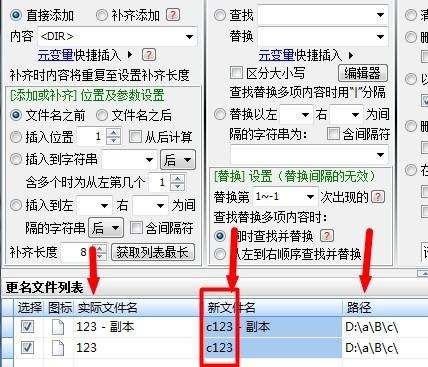Select 直接添加 radio button
Image resolution: width=428 pixels, height=367 pixels.
16,15
